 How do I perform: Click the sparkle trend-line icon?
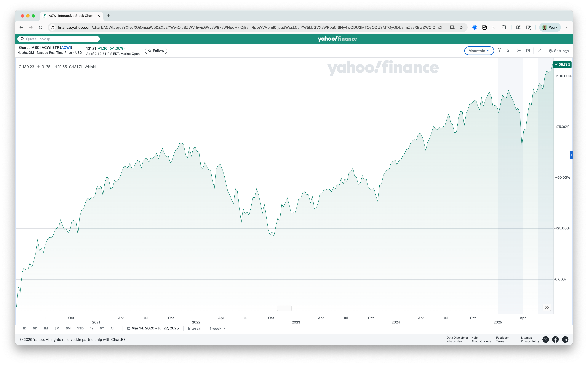(519, 50)
